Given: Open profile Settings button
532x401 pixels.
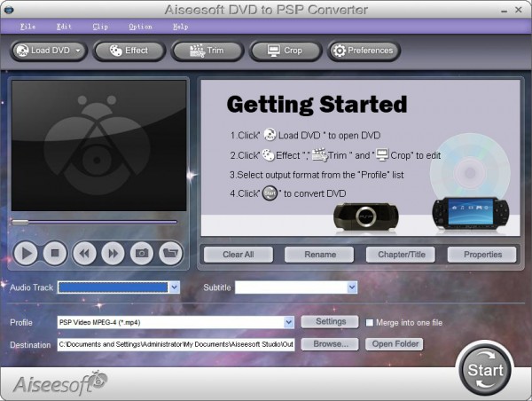Looking at the screenshot, I should tap(331, 321).
